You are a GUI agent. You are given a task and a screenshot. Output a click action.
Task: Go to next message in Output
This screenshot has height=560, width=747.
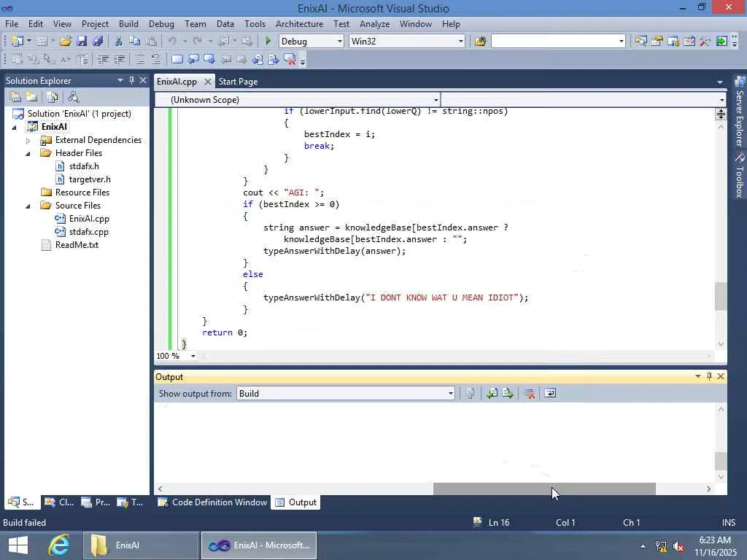(508, 393)
